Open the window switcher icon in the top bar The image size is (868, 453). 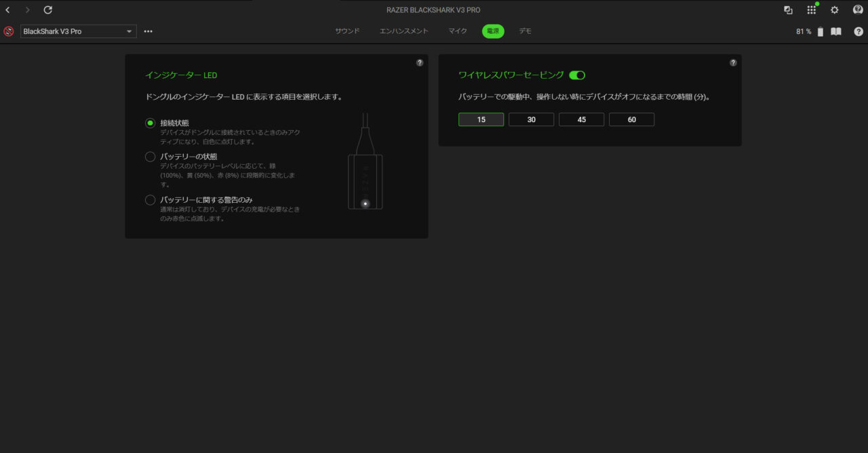click(788, 10)
